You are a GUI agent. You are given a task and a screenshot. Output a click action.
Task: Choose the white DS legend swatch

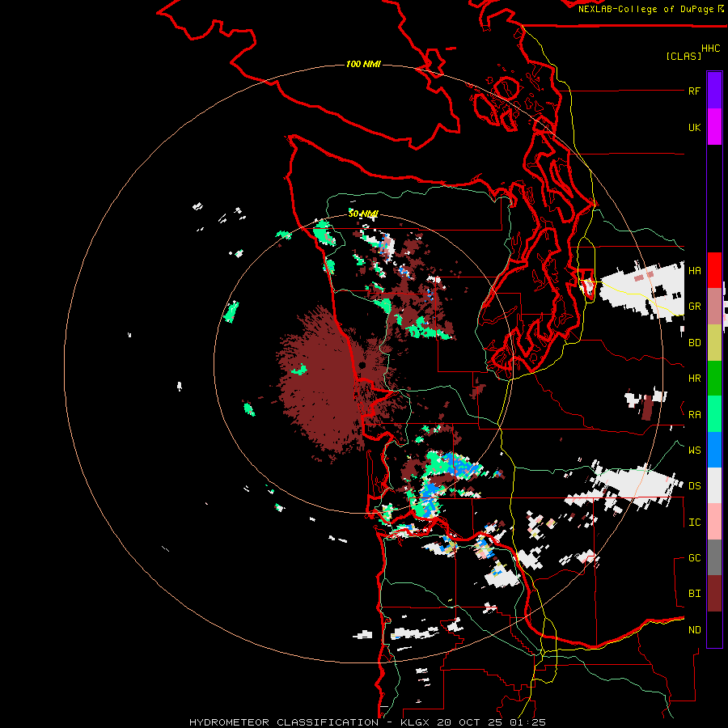pos(714,485)
